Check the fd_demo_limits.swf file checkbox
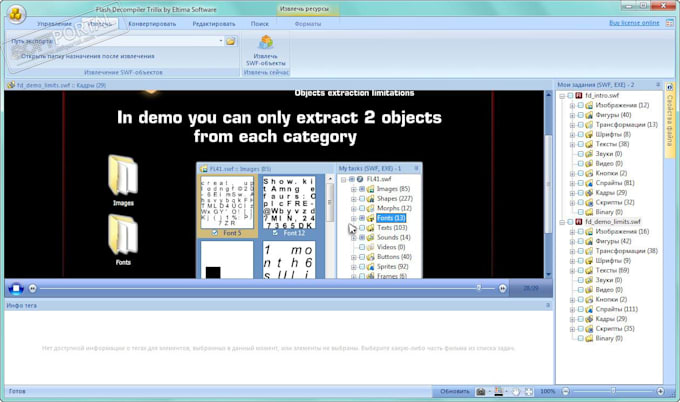This screenshot has height=402, width=680. pyautogui.click(x=570, y=222)
